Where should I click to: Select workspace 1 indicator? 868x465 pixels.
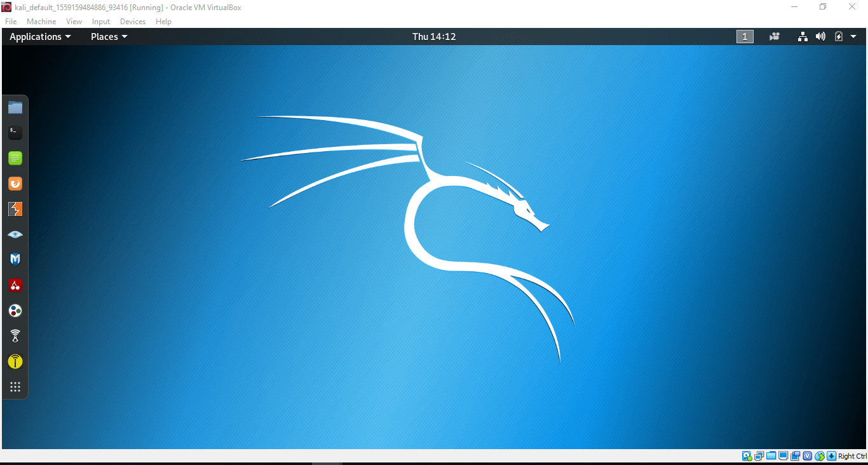745,37
